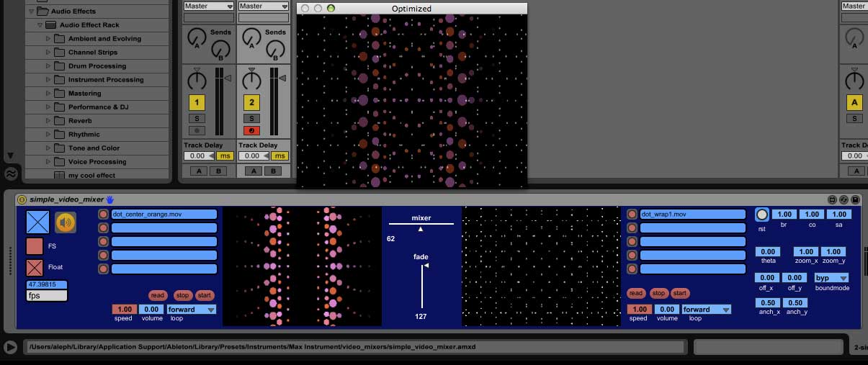Image resolution: width=868 pixels, height=365 pixels.
Task: Click the speaker audio icon in simple_video_mixer
Action: tap(66, 222)
